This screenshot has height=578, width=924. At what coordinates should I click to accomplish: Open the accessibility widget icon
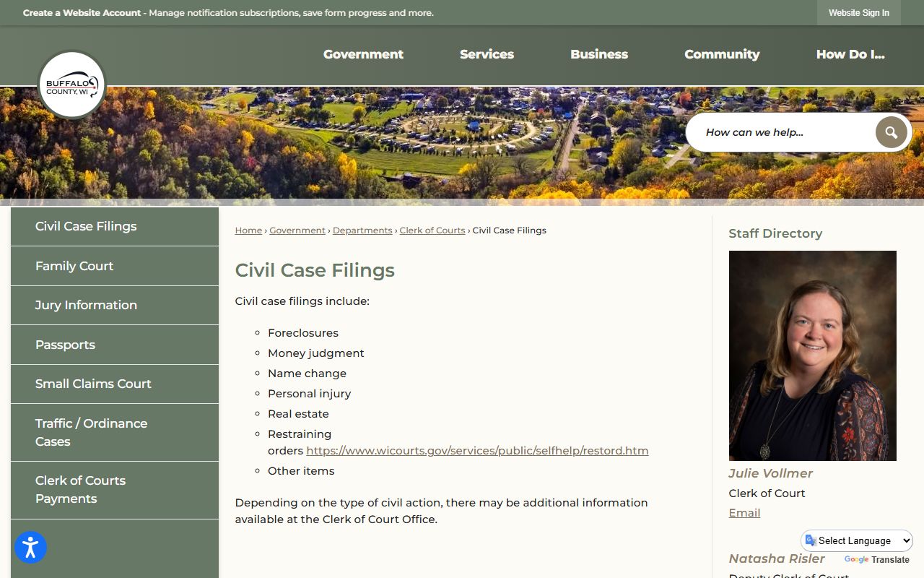[x=30, y=547]
